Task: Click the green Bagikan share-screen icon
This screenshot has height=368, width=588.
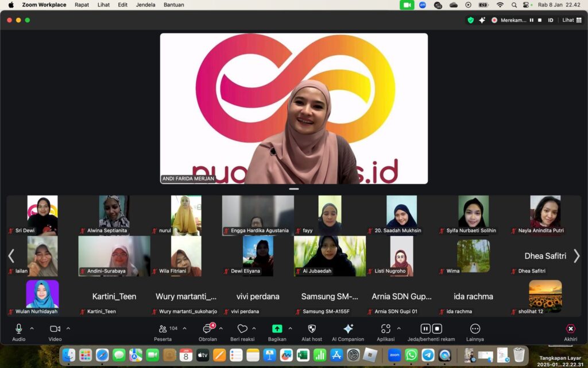Action: pyautogui.click(x=277, y=328)
